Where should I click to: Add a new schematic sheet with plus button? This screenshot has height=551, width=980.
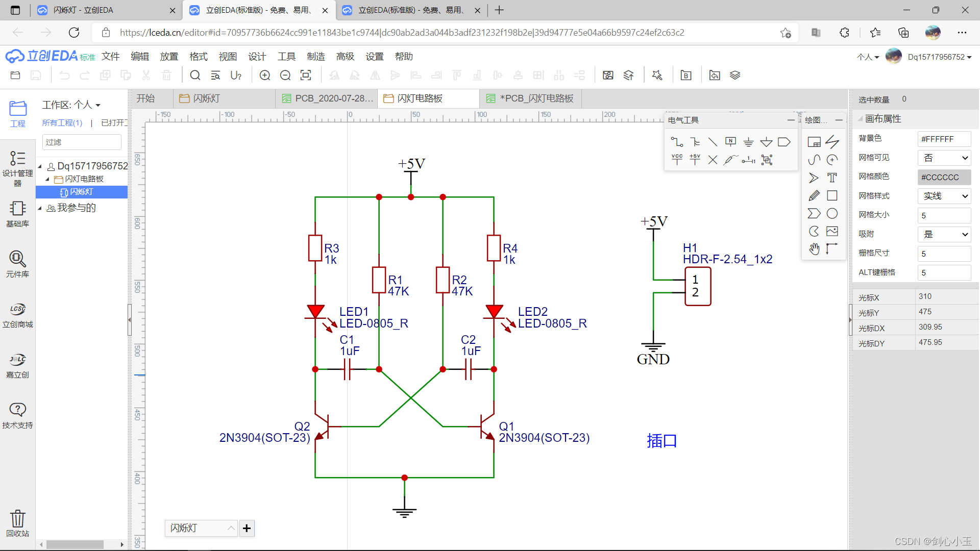[x=247, y=528]
